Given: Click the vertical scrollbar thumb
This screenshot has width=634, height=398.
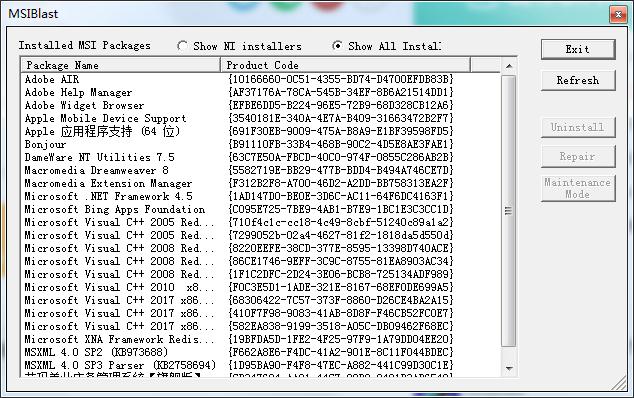Looking at the screenshot, I should (509, 211).
